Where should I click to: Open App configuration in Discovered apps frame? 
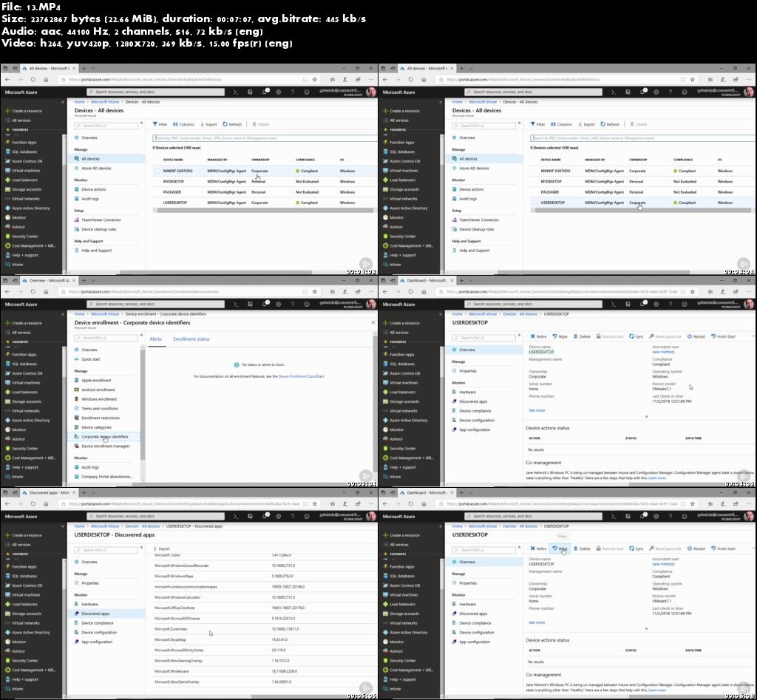coord(96,642)
